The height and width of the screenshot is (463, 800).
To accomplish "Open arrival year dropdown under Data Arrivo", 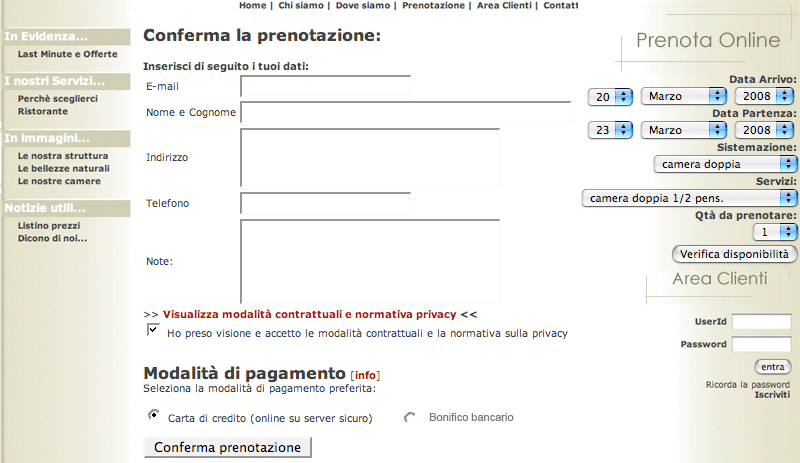I will click(x=764, y=97).
